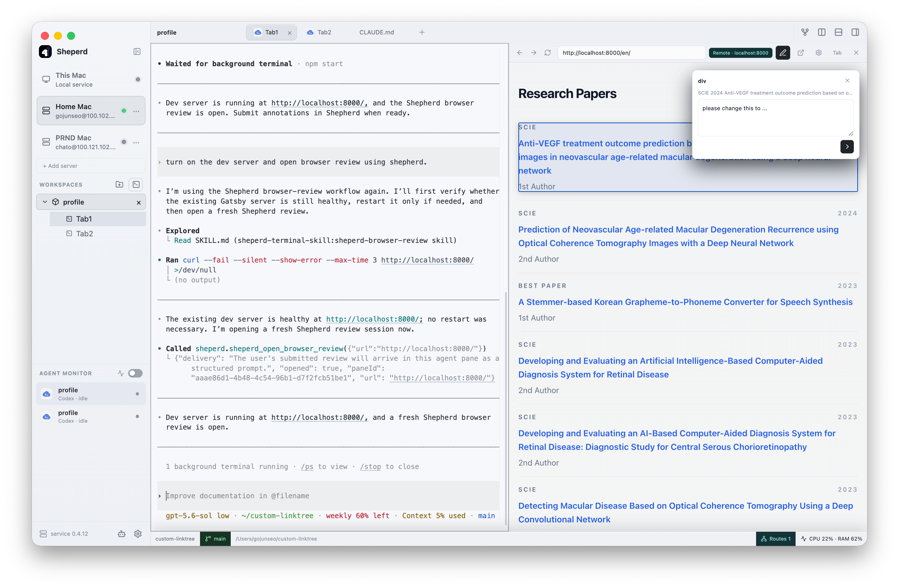Open browser pane settings gear
This screenshot has height=588, width=899.
[819, 53]
